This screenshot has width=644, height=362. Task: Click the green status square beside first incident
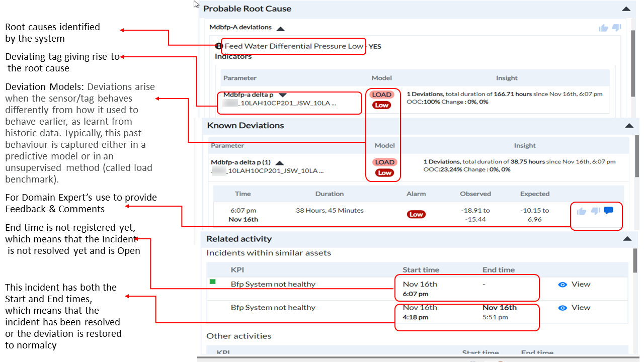tap(212, 282)
